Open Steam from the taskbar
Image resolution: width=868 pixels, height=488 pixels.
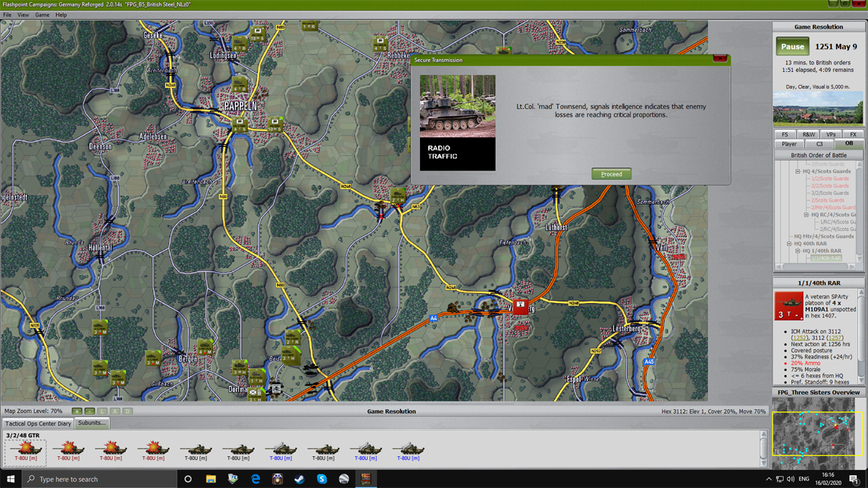(299, 479)
